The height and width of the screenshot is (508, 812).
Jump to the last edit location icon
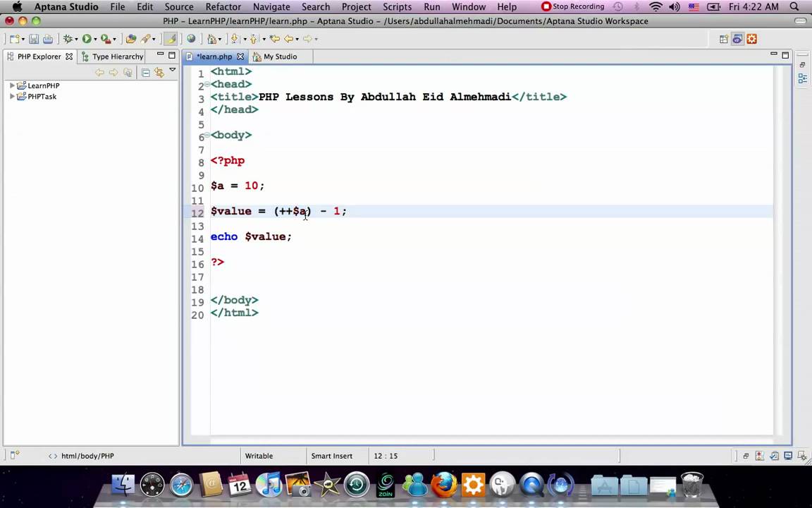click(x=274, y=39)
